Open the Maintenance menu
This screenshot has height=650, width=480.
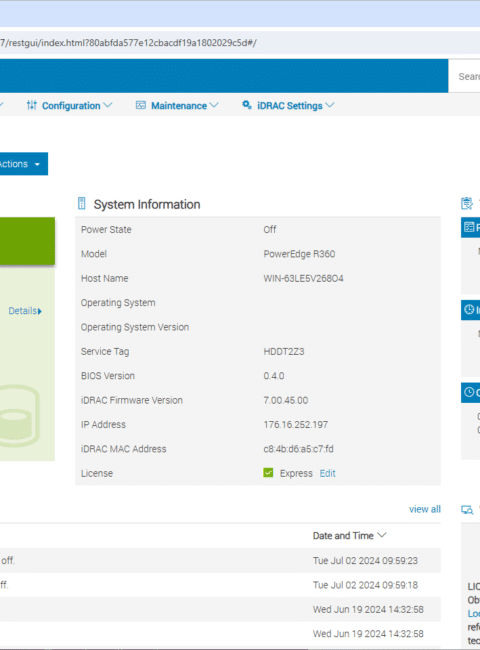click(x=177, y=106)
